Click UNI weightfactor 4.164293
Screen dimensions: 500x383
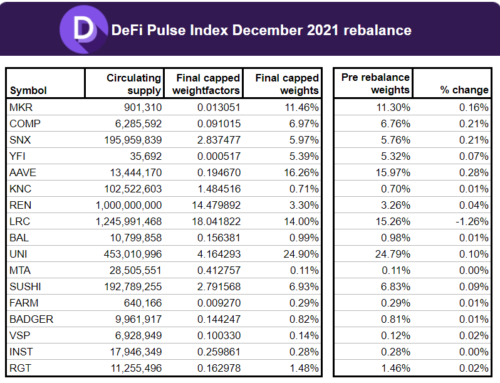[219, 254]
